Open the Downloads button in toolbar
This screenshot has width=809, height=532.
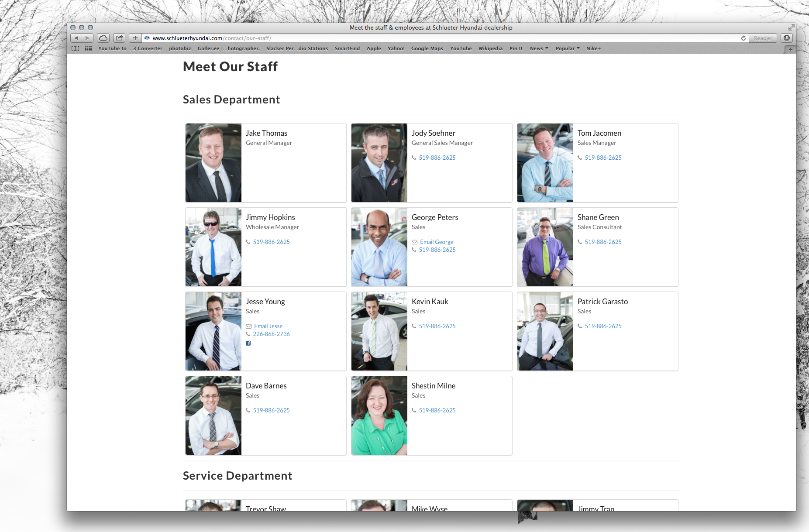pos(786,38)
